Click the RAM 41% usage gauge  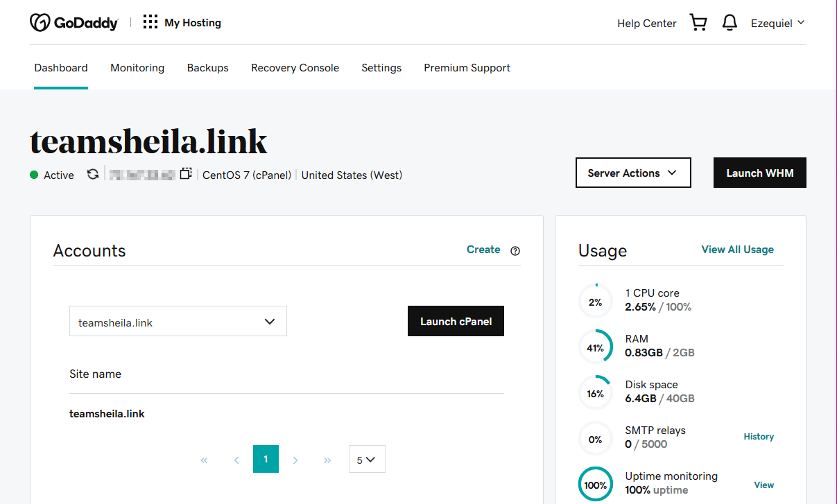click(x=596, y=347)
